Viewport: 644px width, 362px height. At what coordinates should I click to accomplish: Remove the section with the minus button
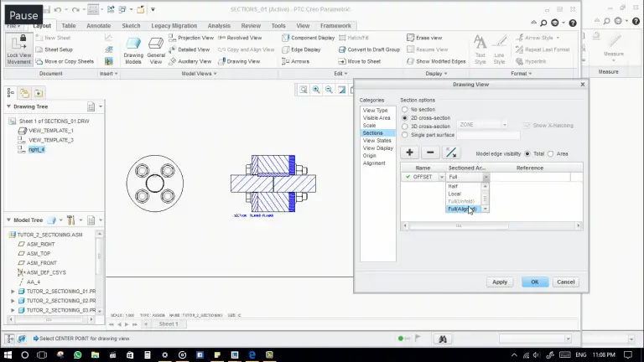coord(430,153)
